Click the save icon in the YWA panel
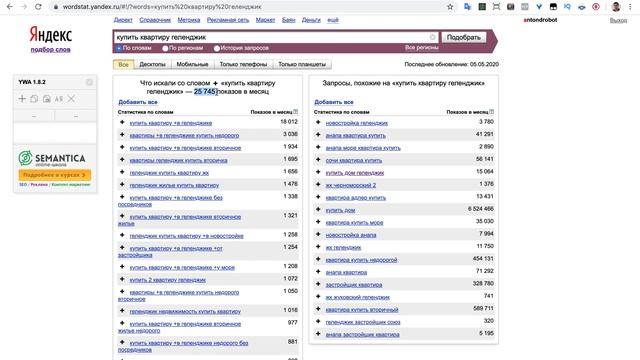 coord(47,98)
